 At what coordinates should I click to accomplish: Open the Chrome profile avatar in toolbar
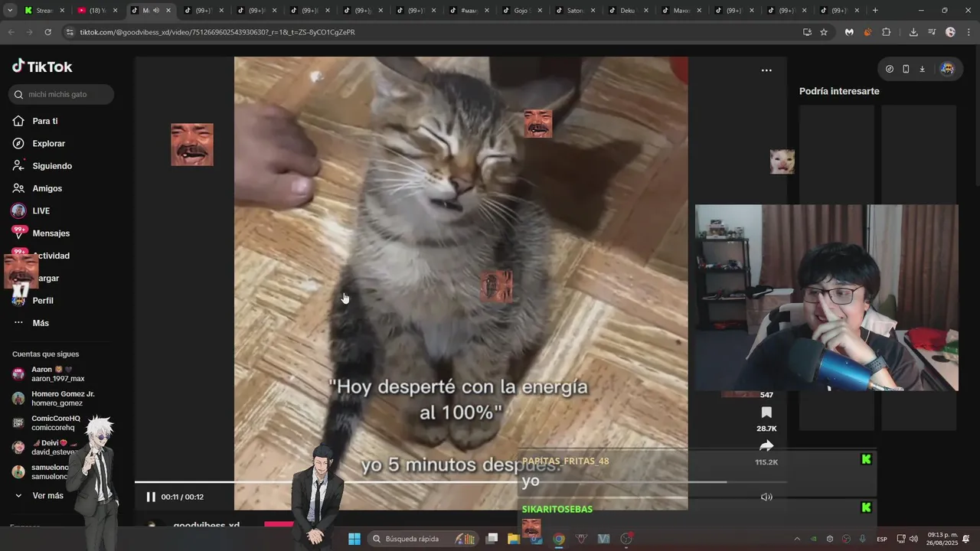pos(950,32)
